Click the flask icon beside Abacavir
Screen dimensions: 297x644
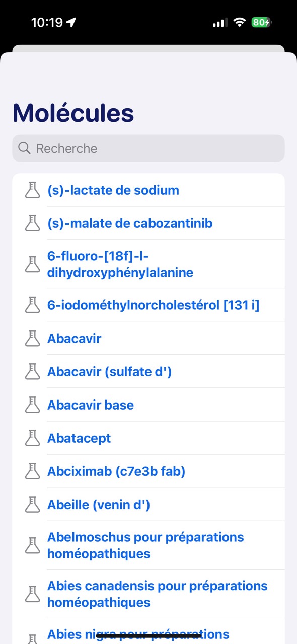[32, 338]
